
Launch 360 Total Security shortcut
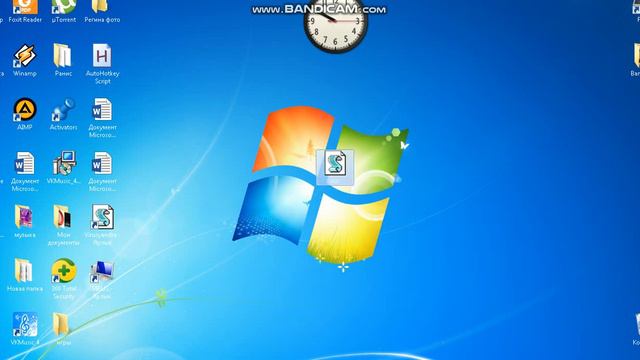(x=64, y=279)
